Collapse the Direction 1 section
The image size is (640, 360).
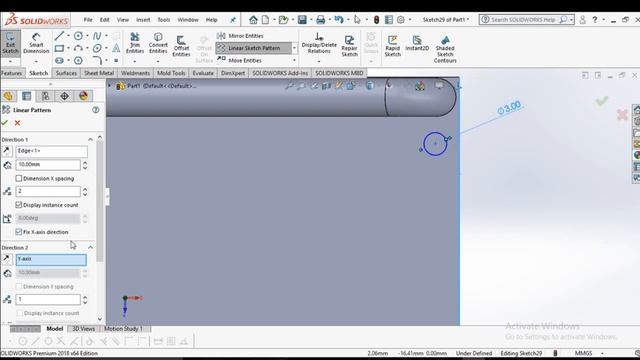[90, 140]
